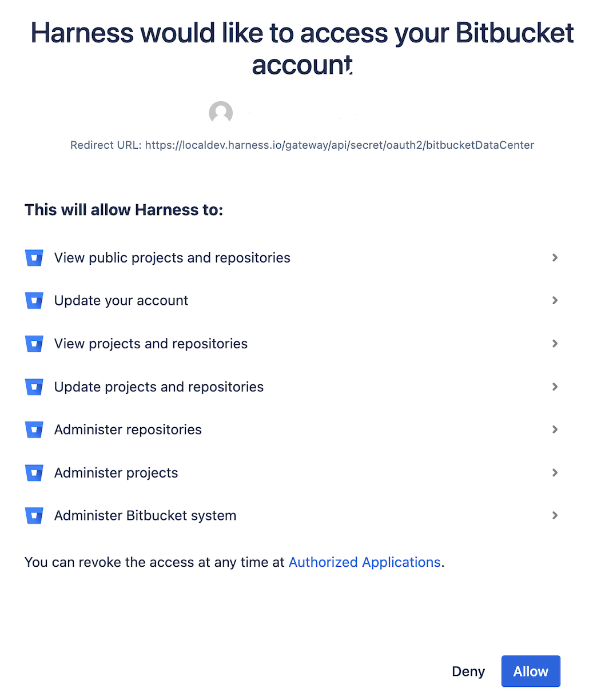Viewport: 589px width, 700px height.
Task: Expand the Administer projects chevron
Action: (555, 473)
